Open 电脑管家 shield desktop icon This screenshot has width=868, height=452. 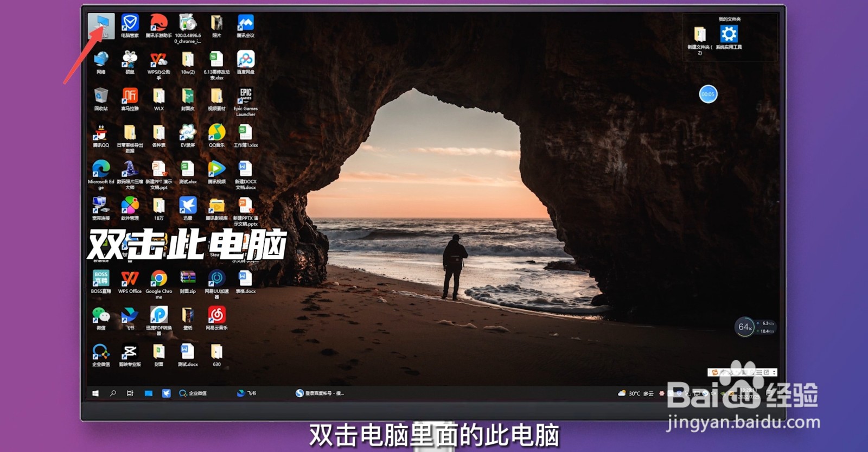click(x=130, y=26)
